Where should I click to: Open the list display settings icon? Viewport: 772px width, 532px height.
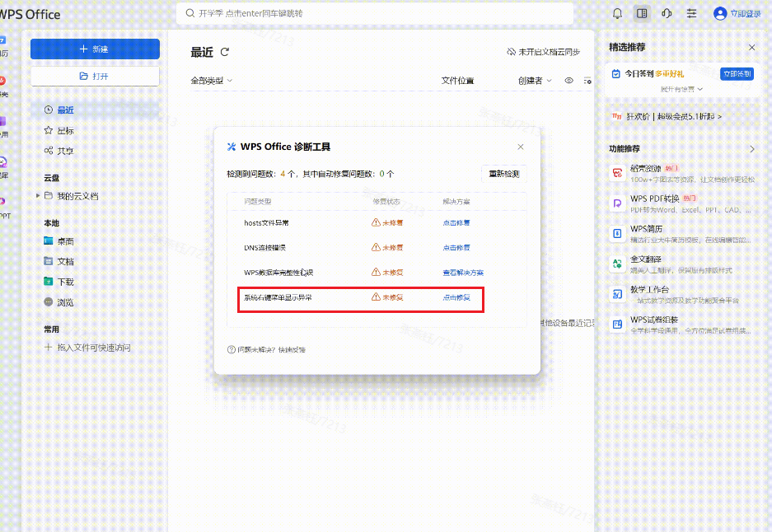pyautogui.click(x=587, y=80)
